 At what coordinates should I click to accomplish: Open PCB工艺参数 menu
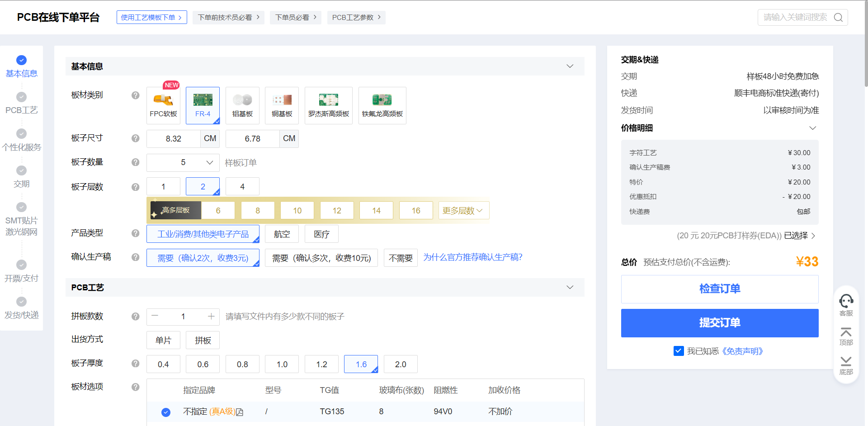click(x=356, y=17)
